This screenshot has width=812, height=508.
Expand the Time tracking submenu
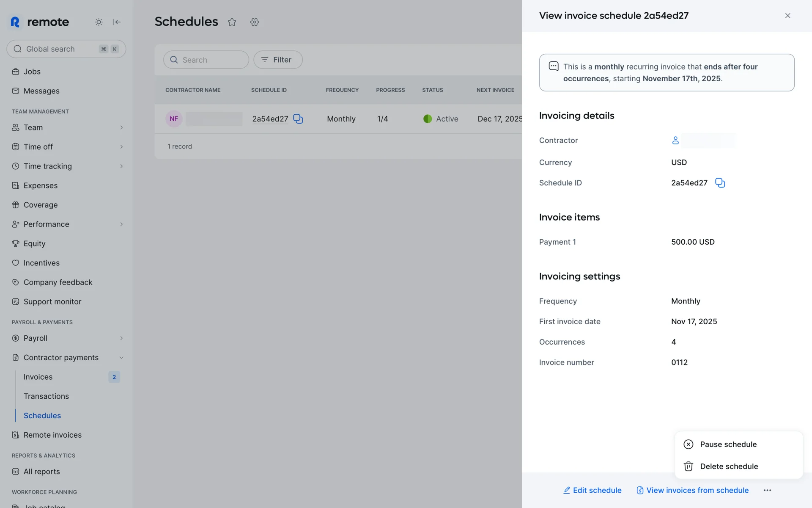tap(121, 166)
